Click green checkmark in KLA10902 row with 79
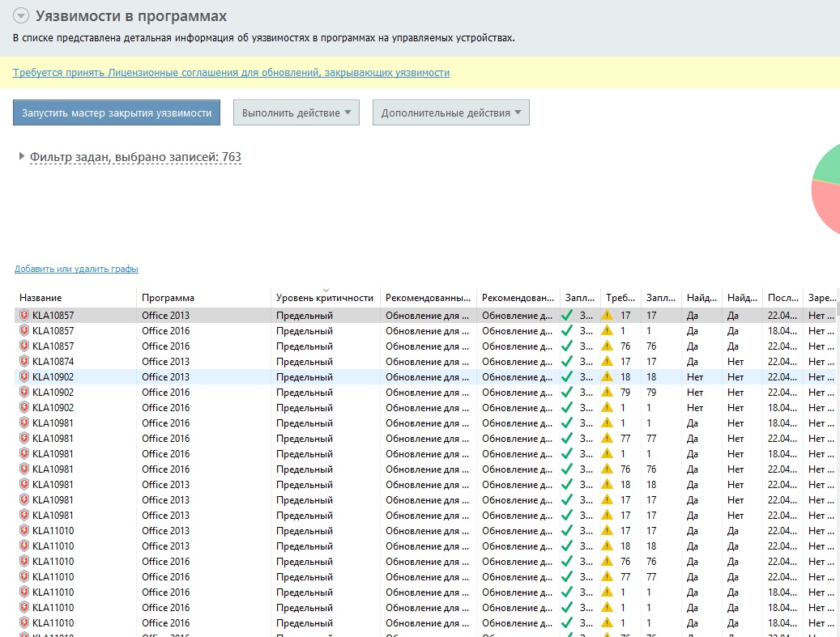Viewport: 840px width, 637px height. point(567,393)
